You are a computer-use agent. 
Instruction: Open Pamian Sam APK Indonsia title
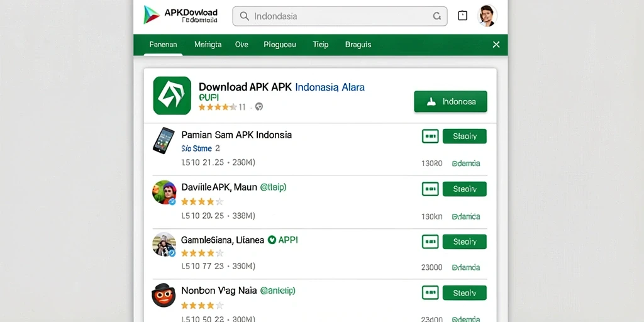[236, 135]
